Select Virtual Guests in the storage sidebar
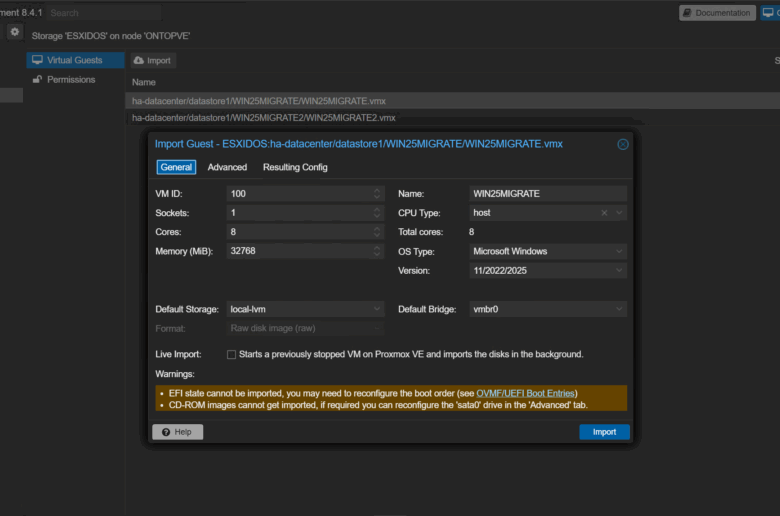The width and height of the screenshot is (780, 516). [75, 60]
